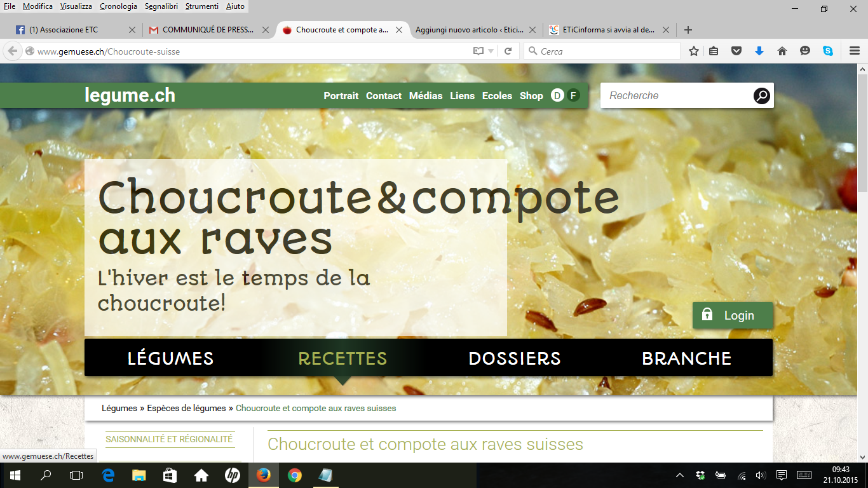Click the padlock icon on Login
This screenshot has width=868, height=488.
point(707,315)
